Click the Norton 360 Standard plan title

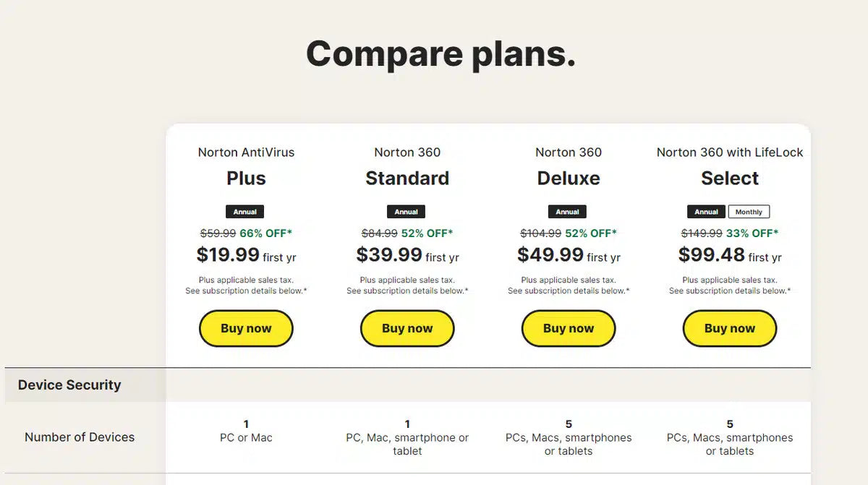pos(407,178)
